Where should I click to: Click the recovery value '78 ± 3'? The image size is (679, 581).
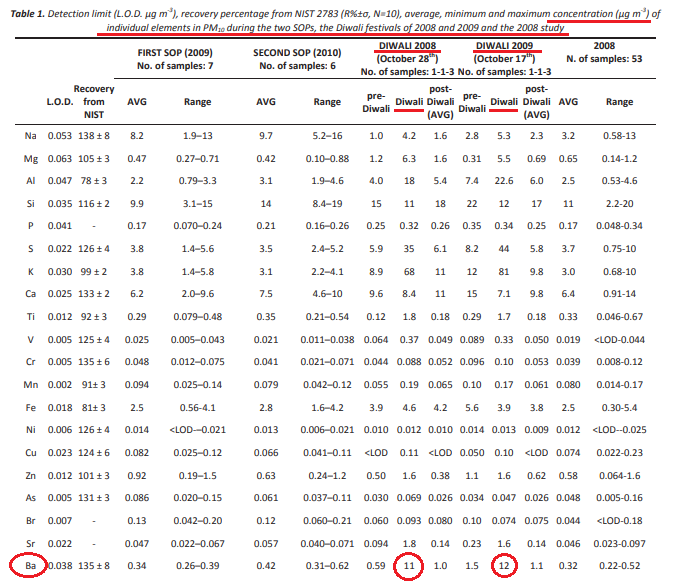pos(94,181)
